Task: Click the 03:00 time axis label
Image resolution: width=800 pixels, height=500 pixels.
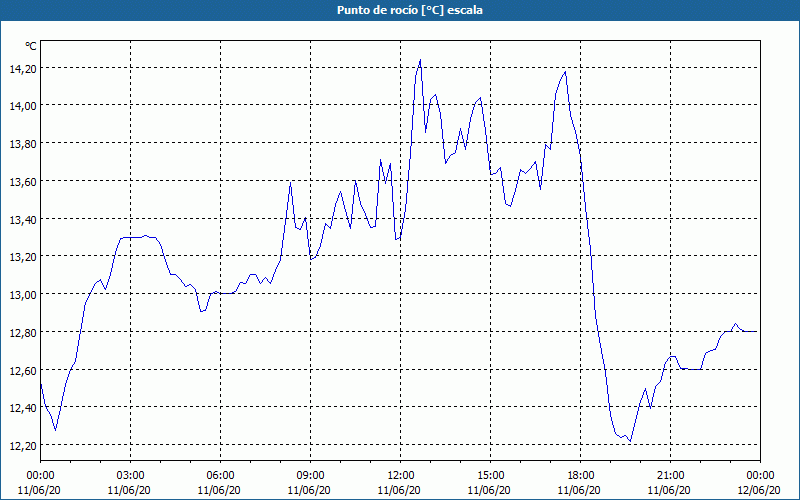Action: point(131,476)
